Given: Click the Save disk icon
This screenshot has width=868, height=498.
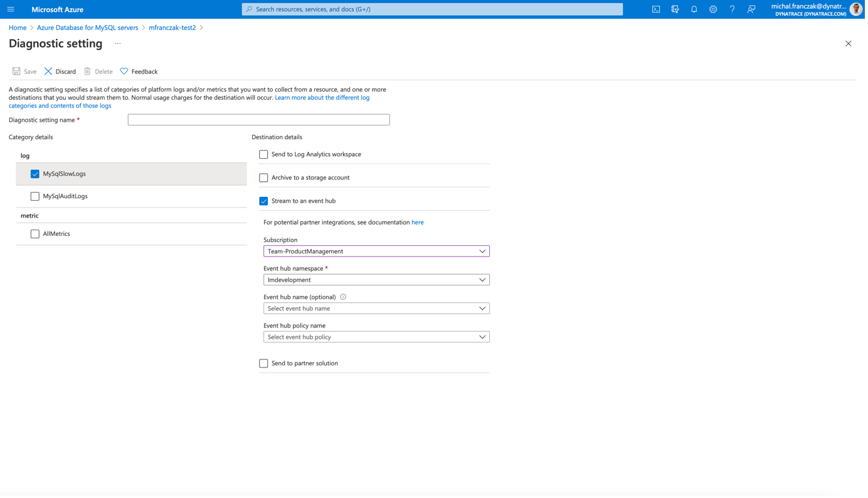Looking at the screenshot, I should [x=16, y=72].
